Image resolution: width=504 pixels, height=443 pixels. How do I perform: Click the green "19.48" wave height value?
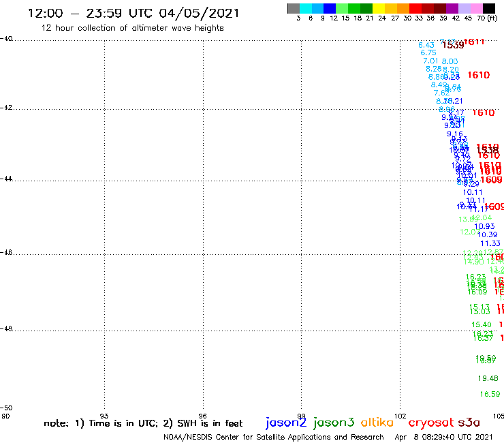coord(488,379)
